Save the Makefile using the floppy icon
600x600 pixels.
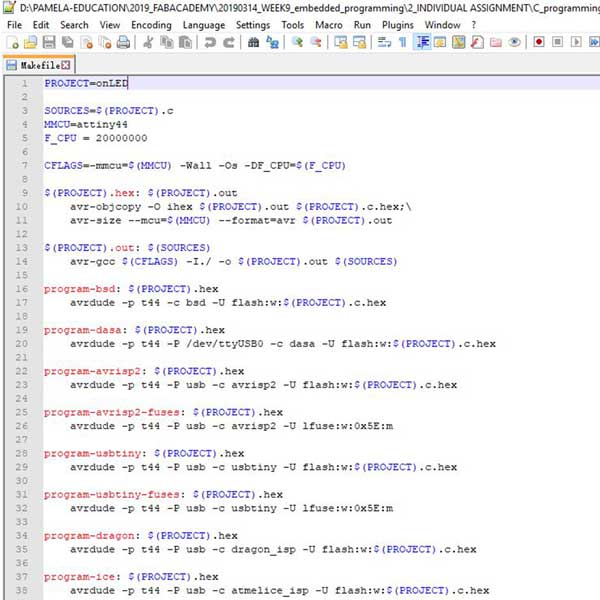point(49,42)
